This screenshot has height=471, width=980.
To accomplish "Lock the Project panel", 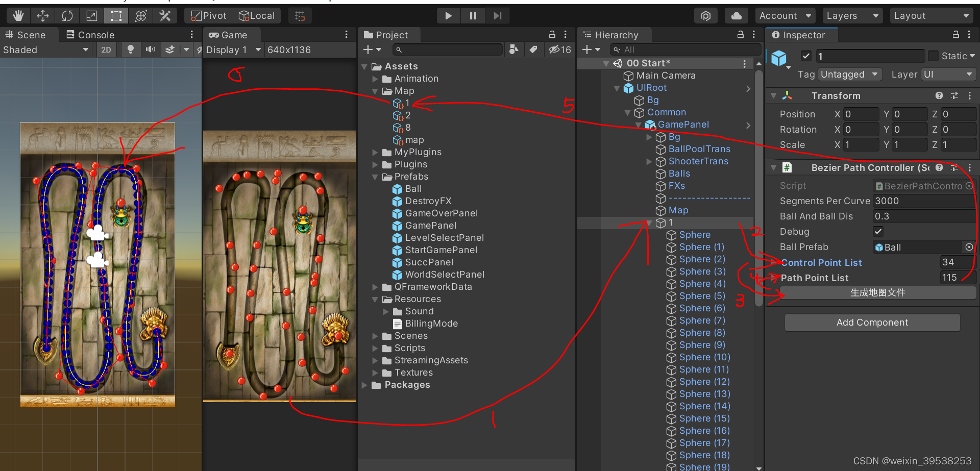I will 552,35.
